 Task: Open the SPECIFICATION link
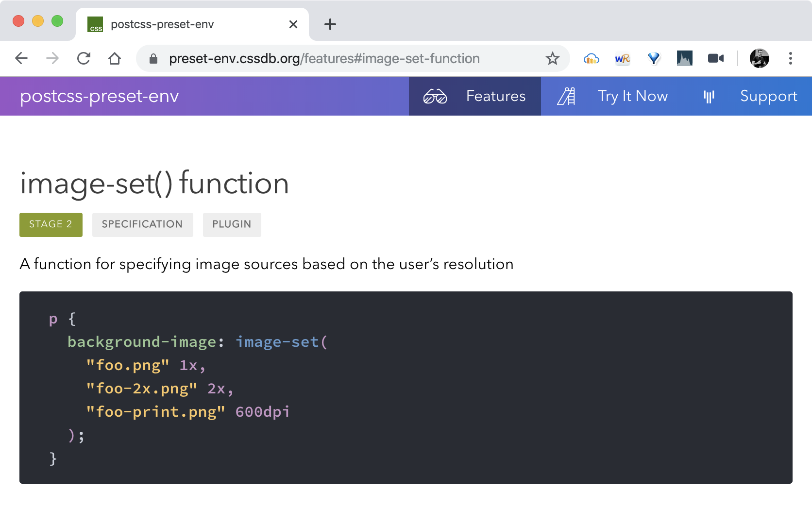[142, 224]
